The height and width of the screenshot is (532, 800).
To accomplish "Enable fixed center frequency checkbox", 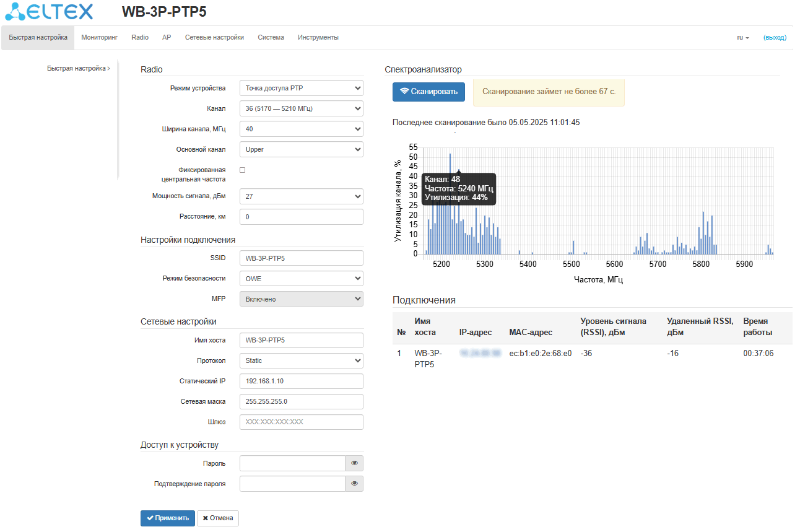I will point(243,170).
